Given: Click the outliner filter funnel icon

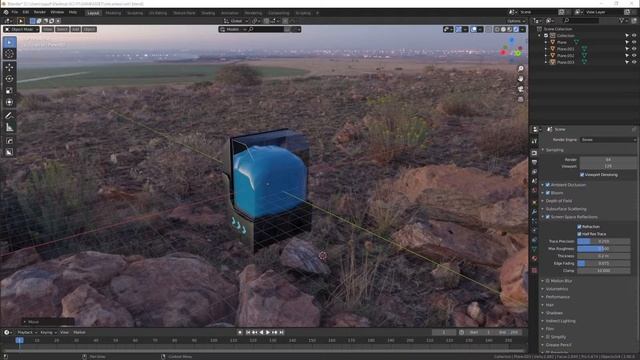Looking at the screenshot, I should 622,20.
